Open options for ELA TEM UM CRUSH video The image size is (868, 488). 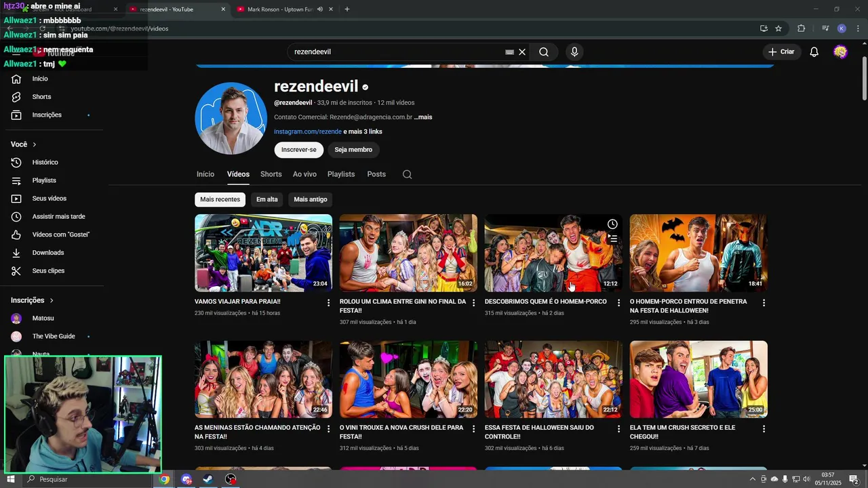764,429
